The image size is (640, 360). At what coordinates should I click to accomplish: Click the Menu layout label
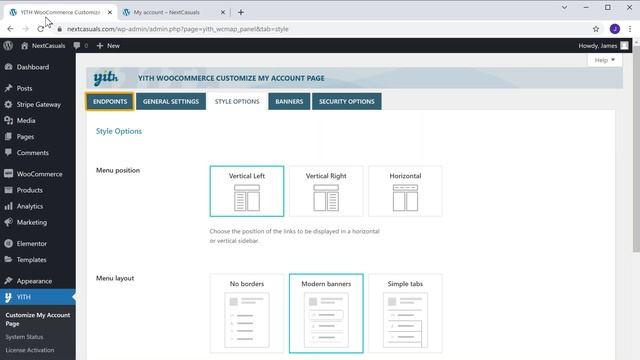115,278
